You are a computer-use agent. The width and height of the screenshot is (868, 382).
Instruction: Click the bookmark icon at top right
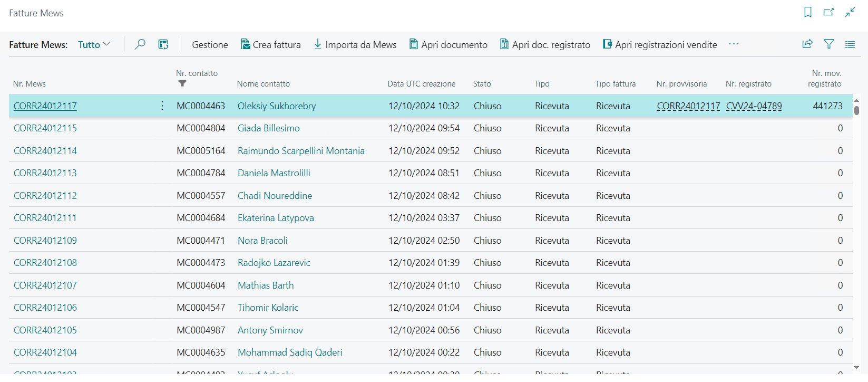(807, 12)
